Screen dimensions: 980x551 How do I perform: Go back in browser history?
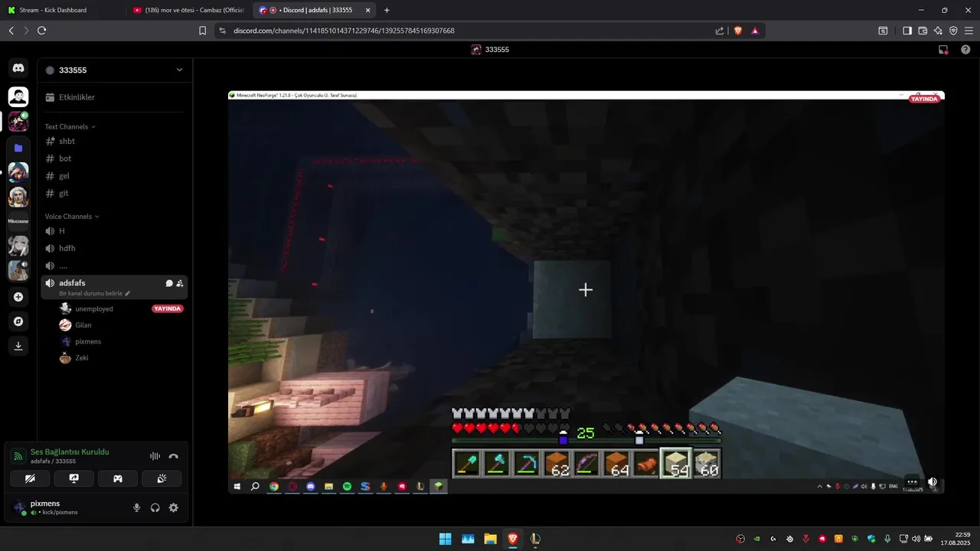point(11,31)
